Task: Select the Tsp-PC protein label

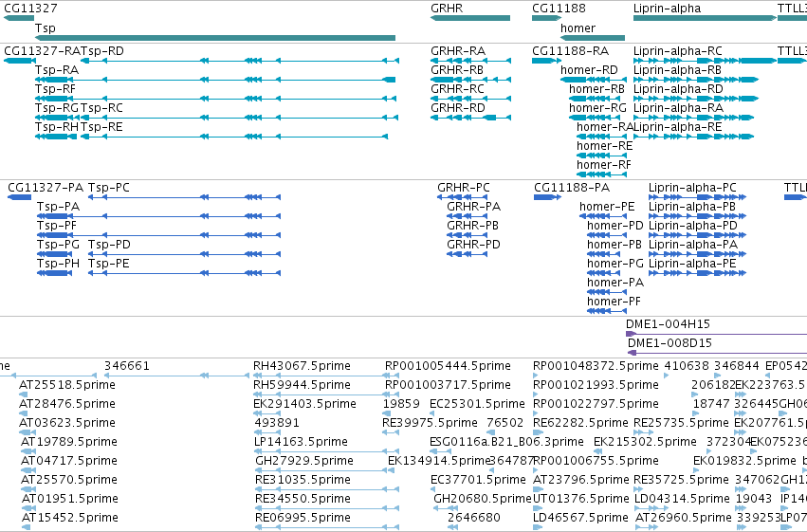Action: click(109, 188)
